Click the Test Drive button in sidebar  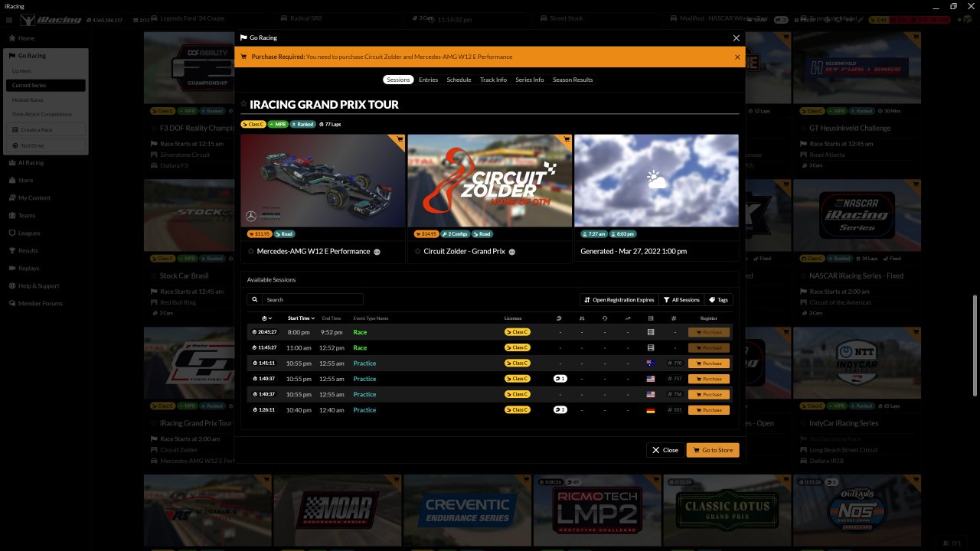point(45,145)
